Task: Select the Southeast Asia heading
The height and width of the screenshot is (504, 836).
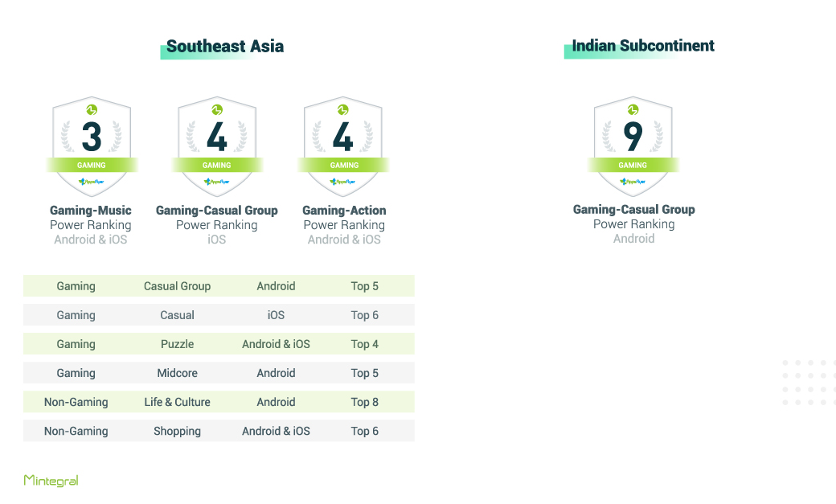Action: pyautogui.click(x=224, y=47)
